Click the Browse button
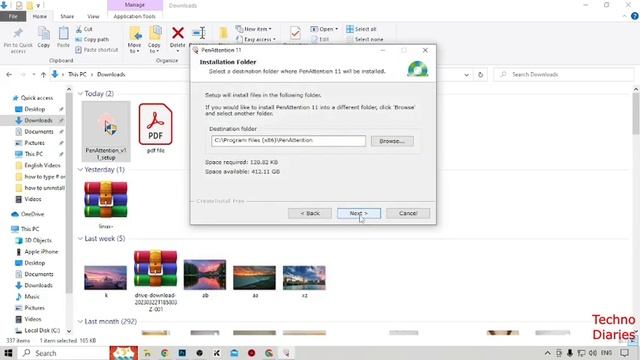The image size is (640, 360). [392, 141]
